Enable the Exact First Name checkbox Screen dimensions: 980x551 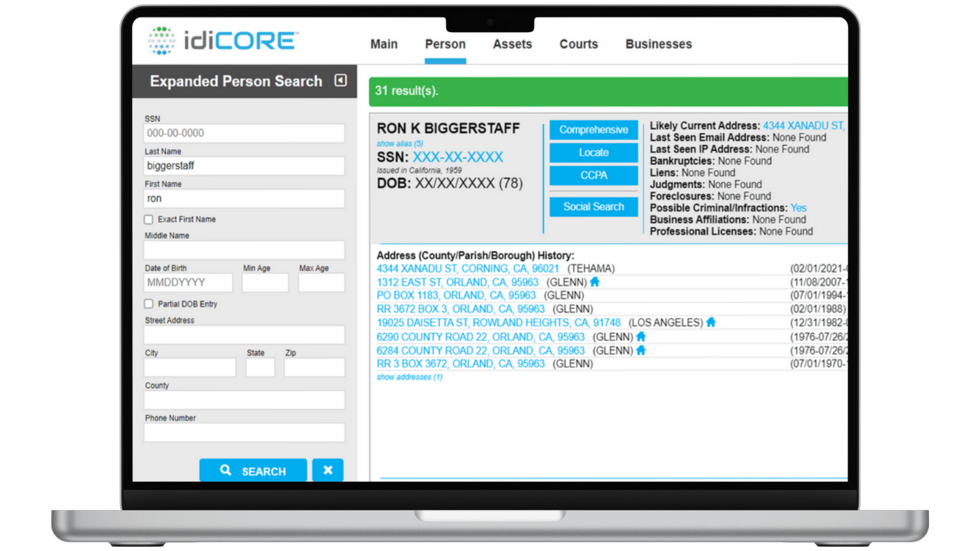[x=148, y=219]
